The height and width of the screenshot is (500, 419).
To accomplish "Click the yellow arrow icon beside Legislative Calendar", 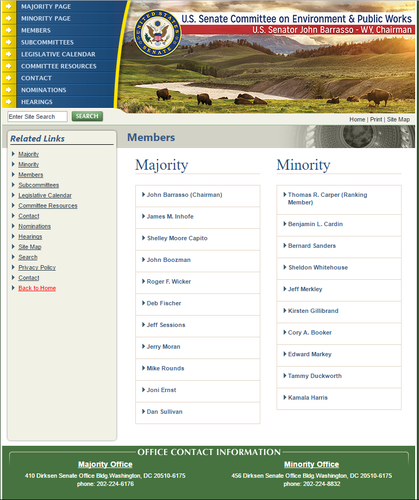I will 9,54.
